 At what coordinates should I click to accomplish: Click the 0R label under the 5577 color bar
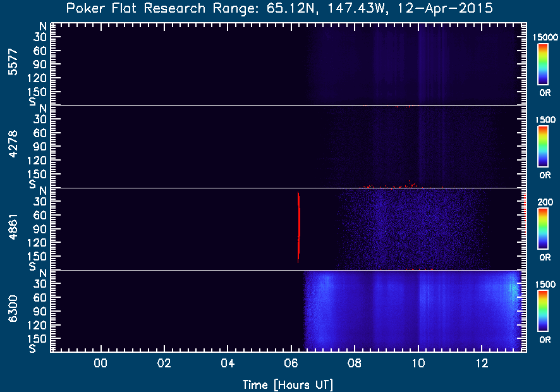(545, 93)
